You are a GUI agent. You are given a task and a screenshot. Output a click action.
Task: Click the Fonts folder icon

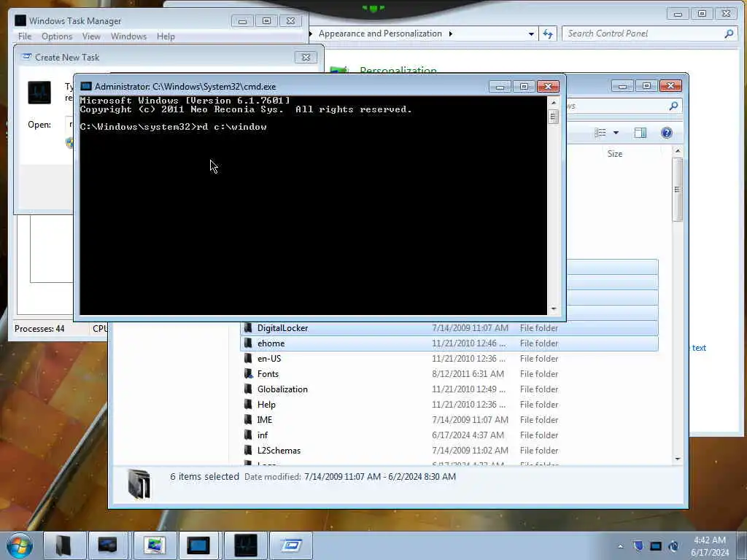(248, 374)
